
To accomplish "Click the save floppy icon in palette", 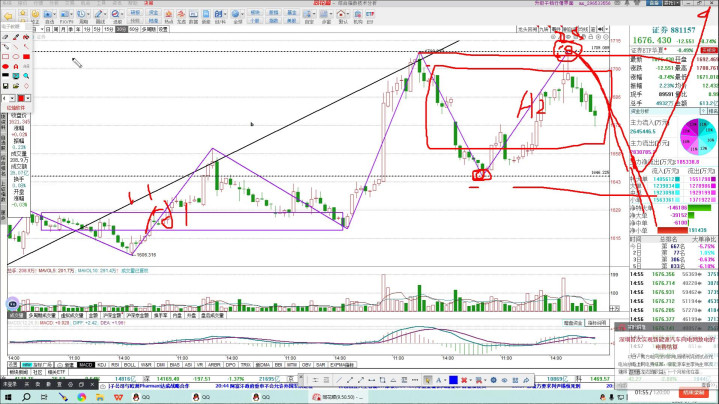I will (x=6, y=86).
